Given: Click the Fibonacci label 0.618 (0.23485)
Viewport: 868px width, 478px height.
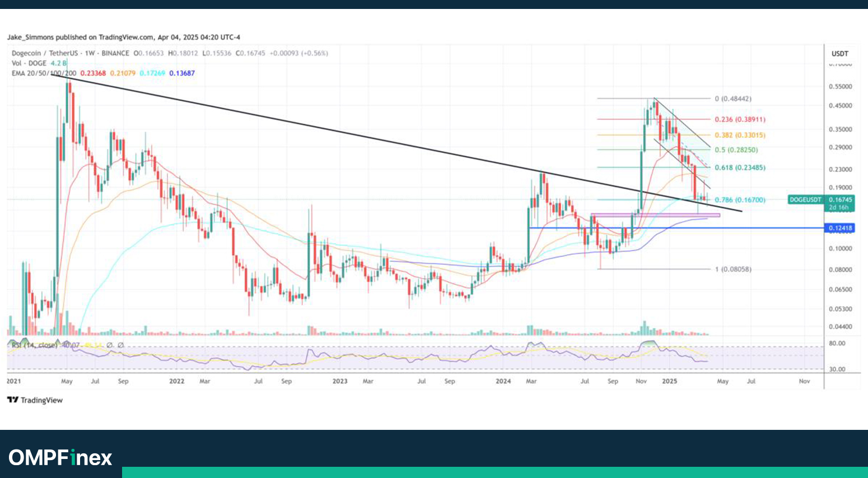Looking at the screenshot, I should 740,167.
